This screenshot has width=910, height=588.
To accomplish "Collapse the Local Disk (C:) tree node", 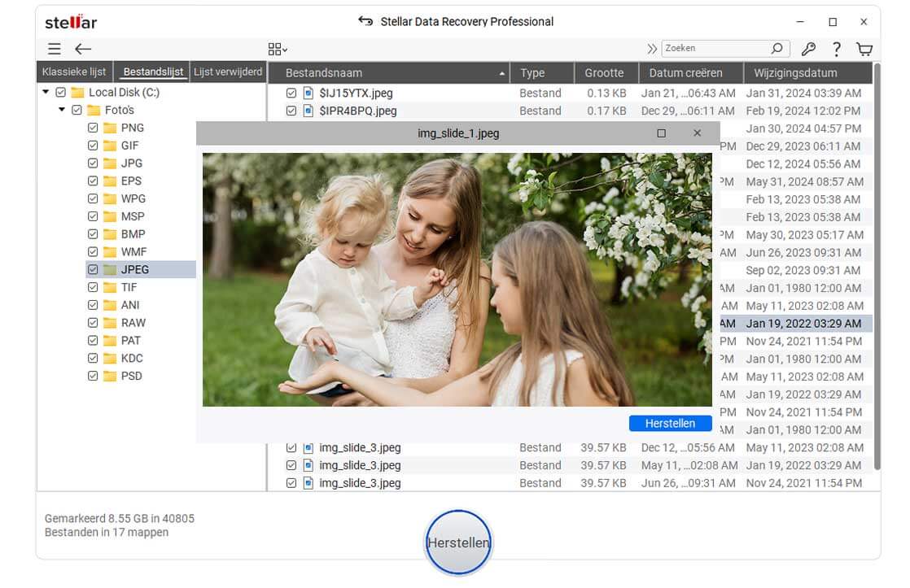I will tap(46, 93).
